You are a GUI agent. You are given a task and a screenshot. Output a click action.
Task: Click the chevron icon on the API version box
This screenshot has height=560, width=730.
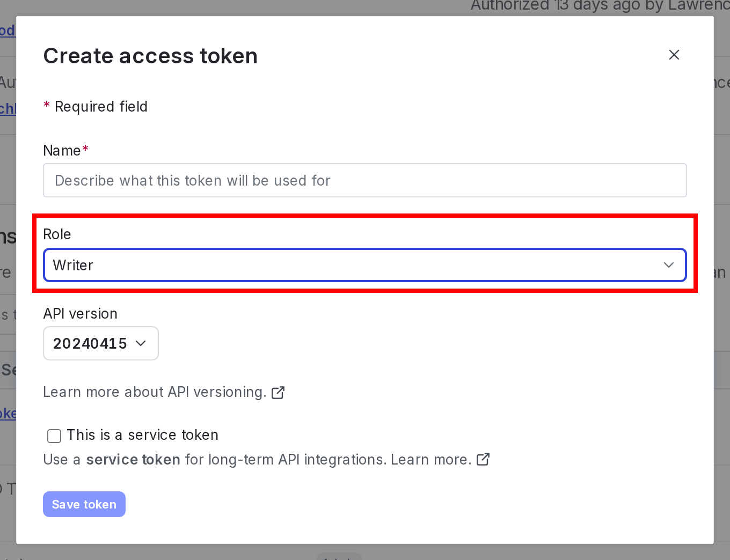pyautogui.click(x=141, y=343)
